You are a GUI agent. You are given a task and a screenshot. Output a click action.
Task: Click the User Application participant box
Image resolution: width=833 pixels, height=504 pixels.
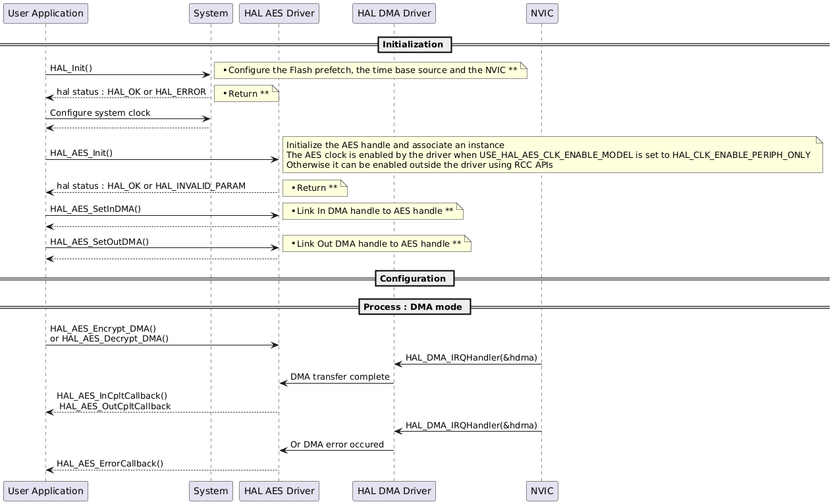tap(45, 13)
